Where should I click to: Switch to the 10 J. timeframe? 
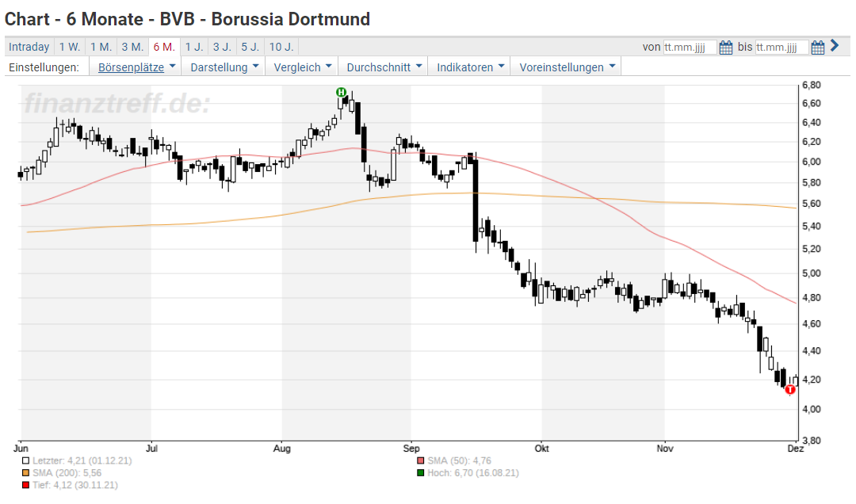pos(281,47)
